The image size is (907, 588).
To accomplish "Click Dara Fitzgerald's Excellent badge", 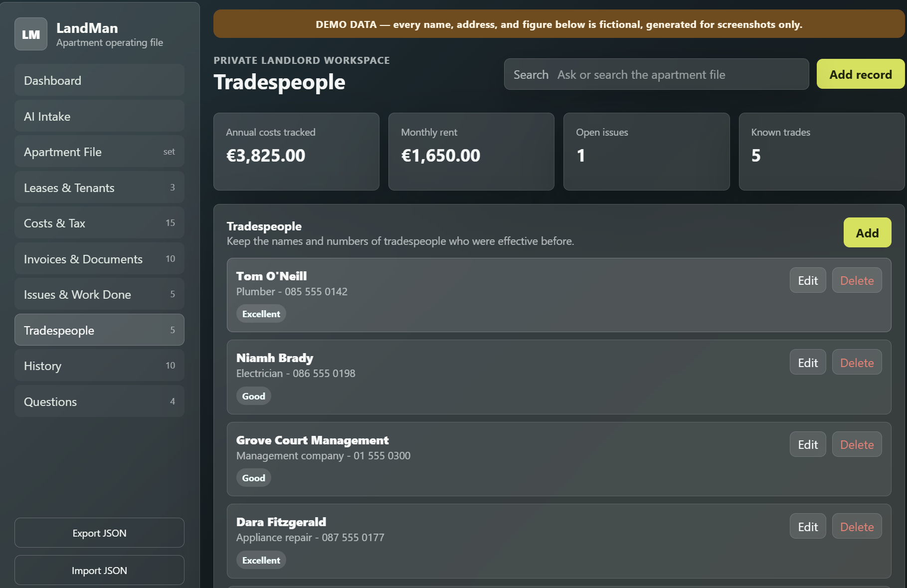I will [261, 560].
